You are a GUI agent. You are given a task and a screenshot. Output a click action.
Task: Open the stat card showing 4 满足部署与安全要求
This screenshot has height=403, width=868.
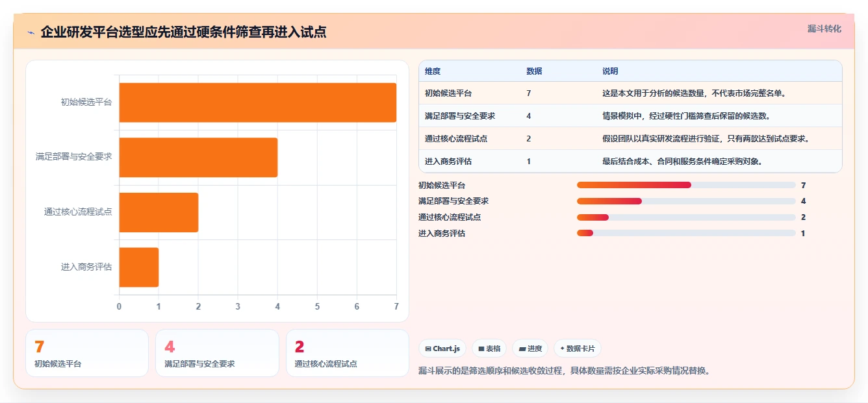click(217, 353)
